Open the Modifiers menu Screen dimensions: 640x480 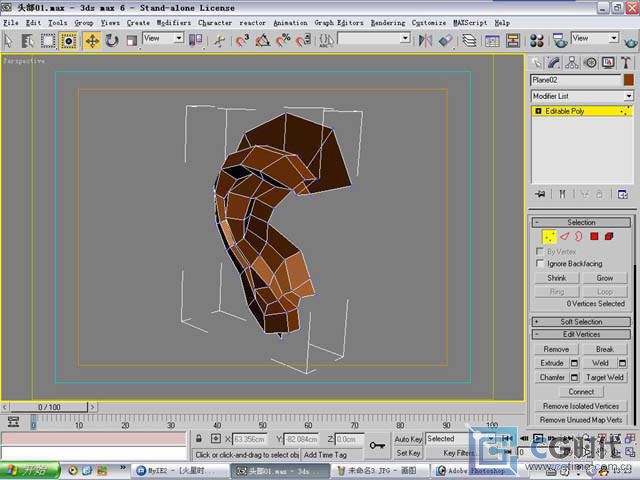click(173, 23)
